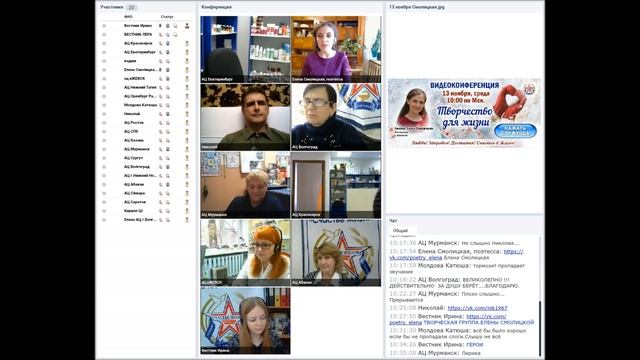The width and height of the screenshot is (640, 360).
Task: Click the 13 ноября Смолицкая.jpg title
Action: 417,7
